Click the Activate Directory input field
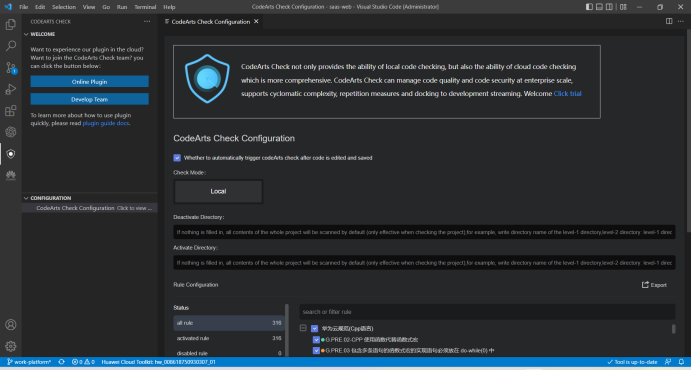This screenshot has height=371, width=692. click(x=424, y=262)
